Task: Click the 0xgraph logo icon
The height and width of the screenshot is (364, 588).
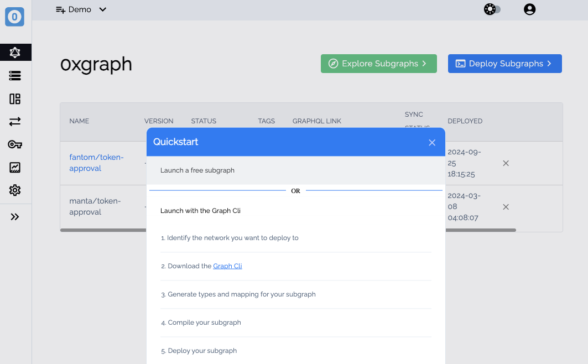Action: (14, 17)
